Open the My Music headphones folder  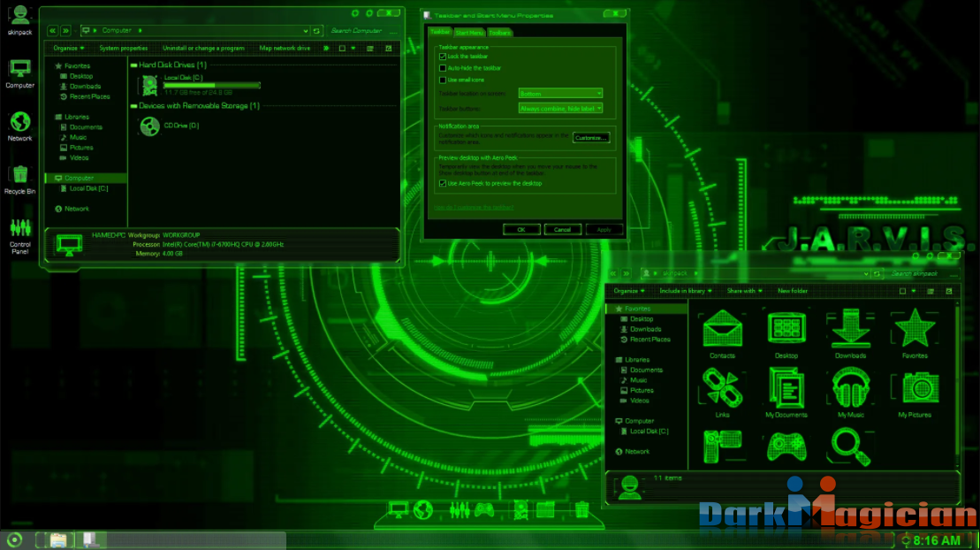[851, 393]
